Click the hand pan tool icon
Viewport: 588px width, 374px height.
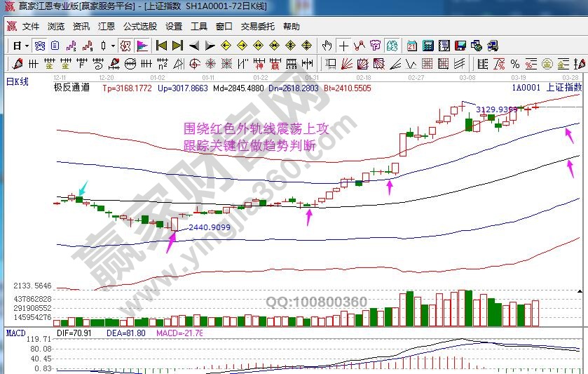tap(327, 46)
